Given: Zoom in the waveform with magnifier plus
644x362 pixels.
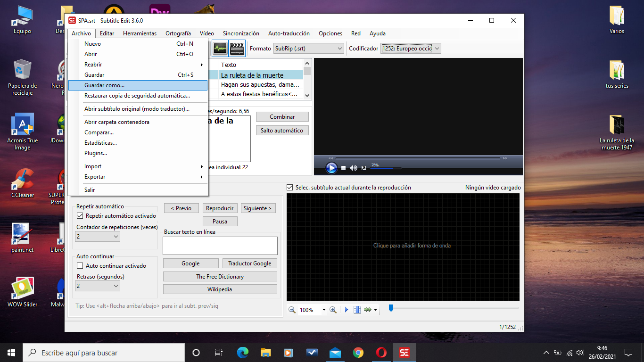Looking at the screenshot, I should (x=333, y=310).
